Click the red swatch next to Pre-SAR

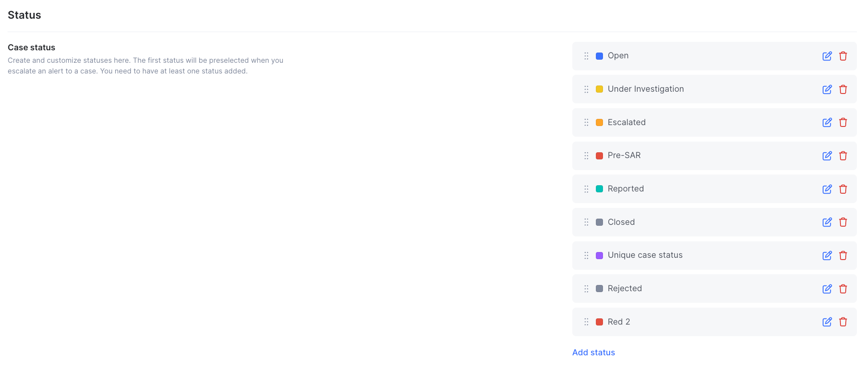(x=599, y=156)
